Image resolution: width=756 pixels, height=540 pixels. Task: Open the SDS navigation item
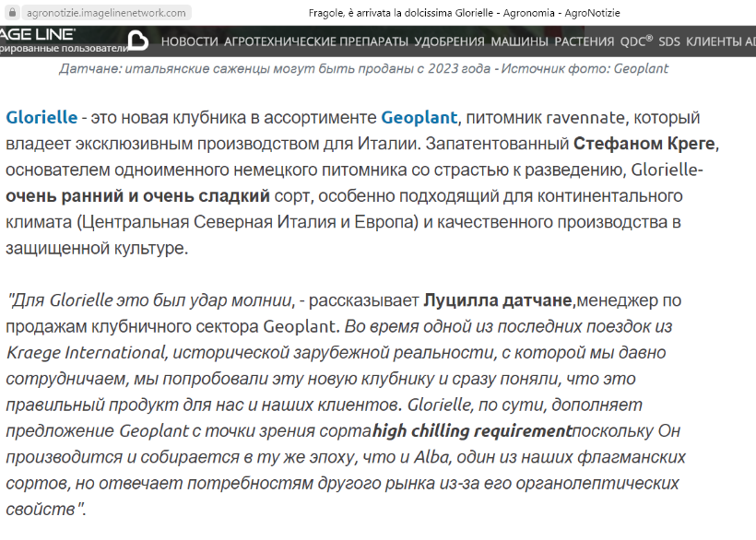point(669,41)
